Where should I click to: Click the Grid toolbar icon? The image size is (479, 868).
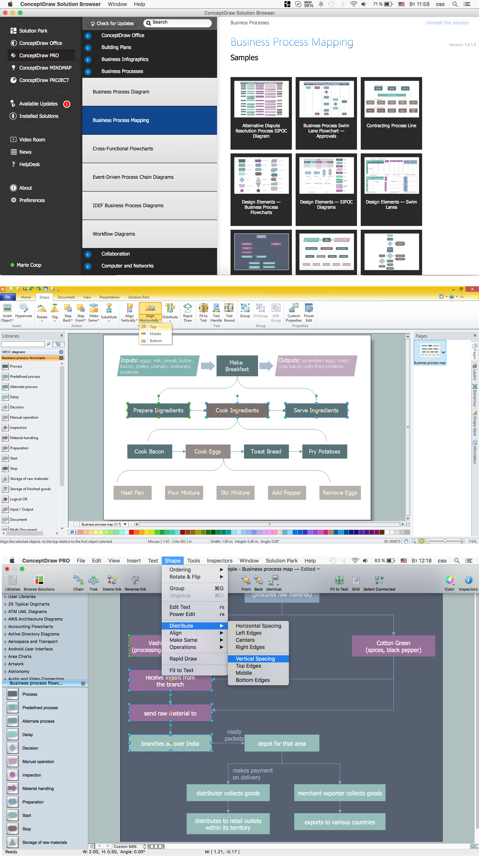pos(356,583)
